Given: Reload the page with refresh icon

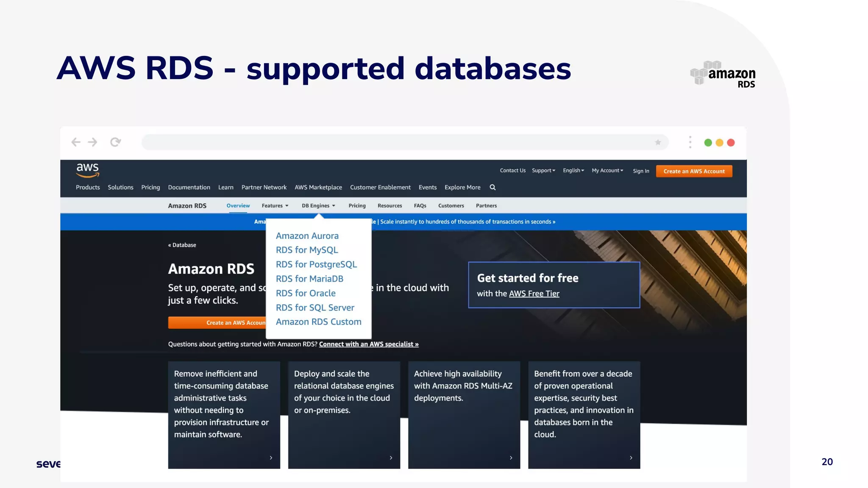Looking at the screenshot, I should coord(115,142).
